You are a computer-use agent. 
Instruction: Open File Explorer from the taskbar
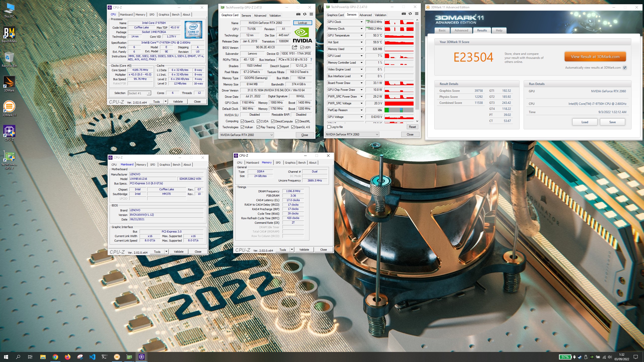pyautogui.click(x=43, y=357)
